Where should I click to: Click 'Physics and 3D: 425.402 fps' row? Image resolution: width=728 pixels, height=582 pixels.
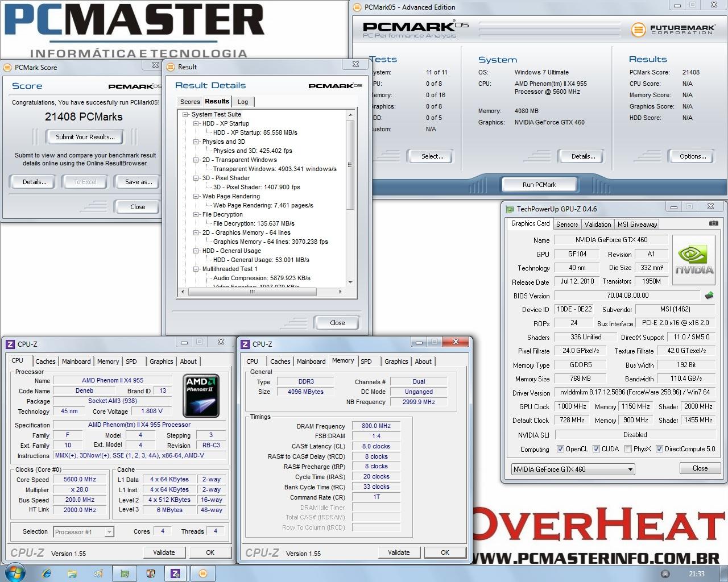[x=253, y=151]
